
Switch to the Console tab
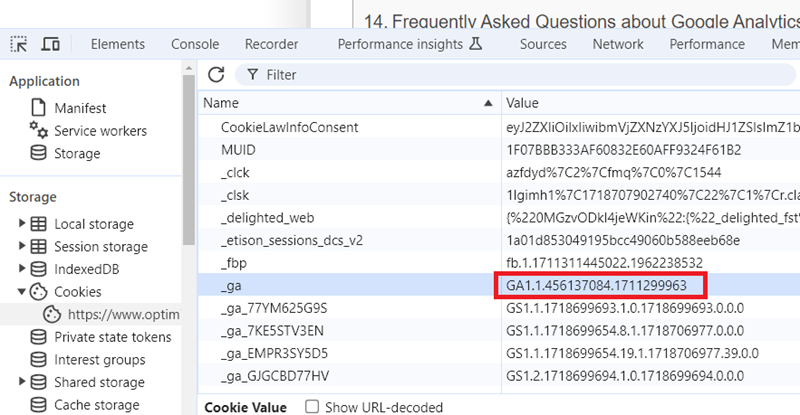point(195,44)
